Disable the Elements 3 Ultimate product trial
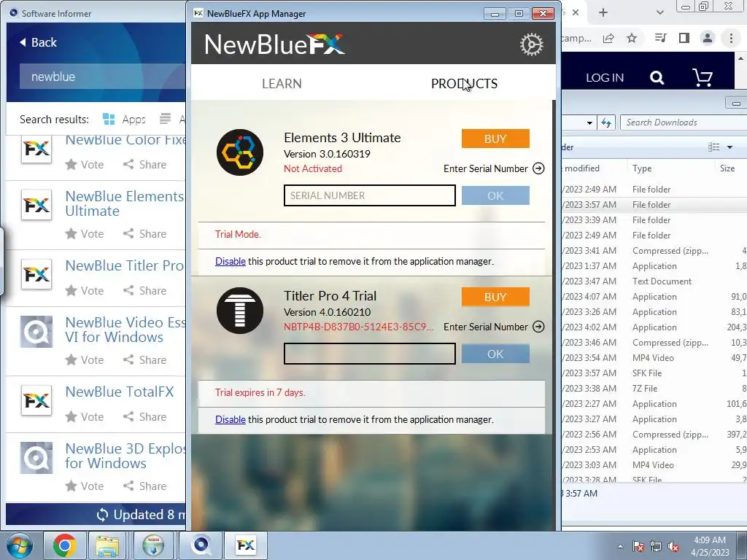 (231, 262)
